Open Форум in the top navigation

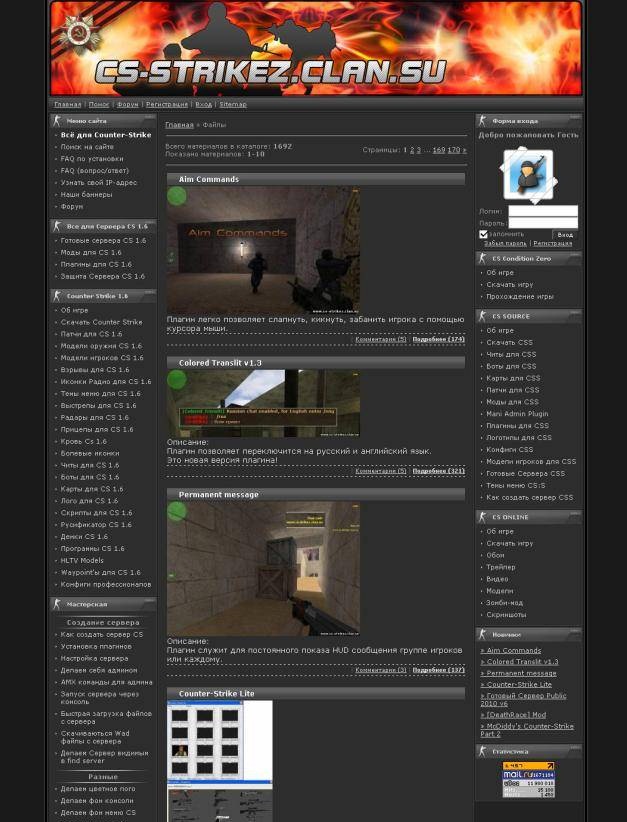pos(127,104)
